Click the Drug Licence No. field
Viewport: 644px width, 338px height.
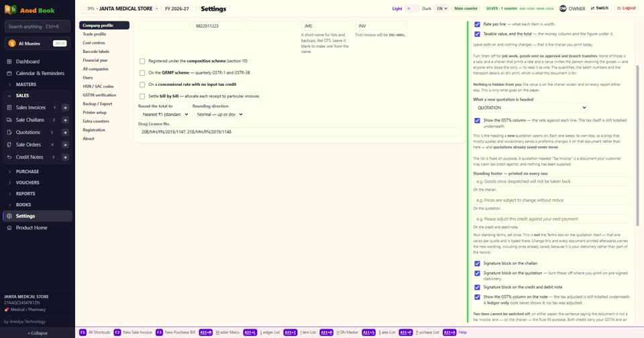pos(299,132)
